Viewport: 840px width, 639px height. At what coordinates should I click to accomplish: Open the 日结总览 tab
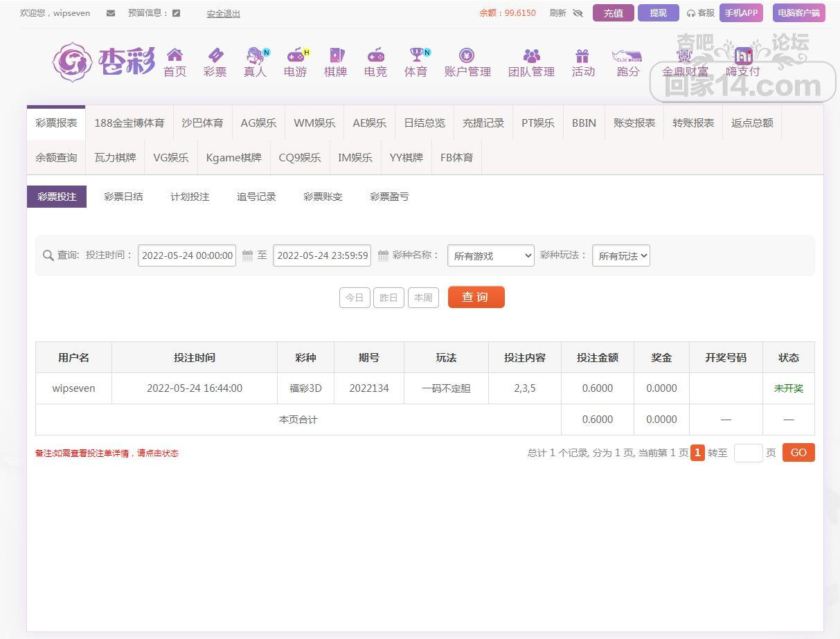pos(425,123)
